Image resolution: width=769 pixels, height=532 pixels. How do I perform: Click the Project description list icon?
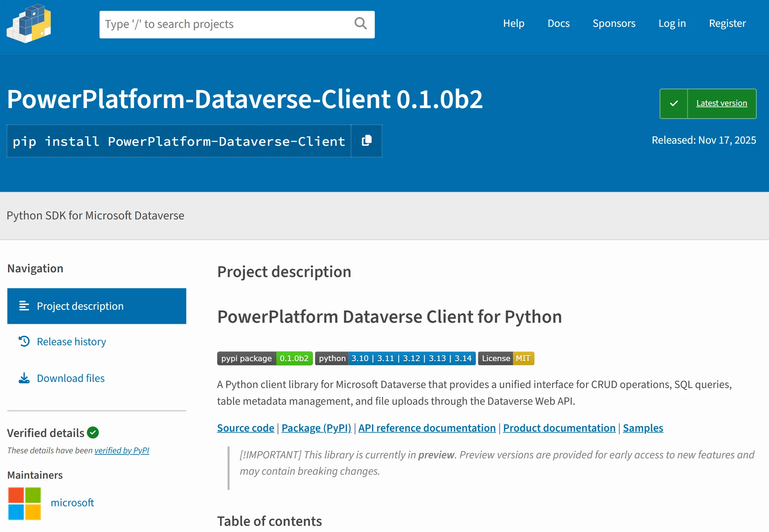tap(24, 306)
